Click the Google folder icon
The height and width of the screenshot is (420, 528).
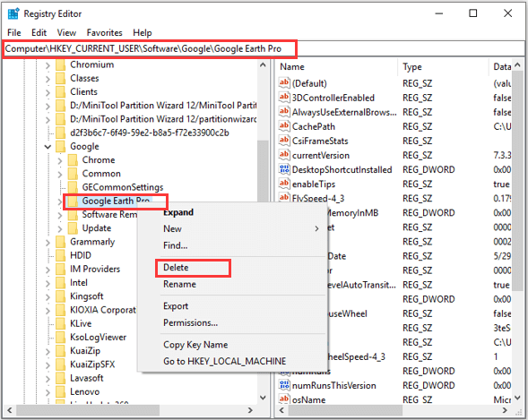[61, 146]
